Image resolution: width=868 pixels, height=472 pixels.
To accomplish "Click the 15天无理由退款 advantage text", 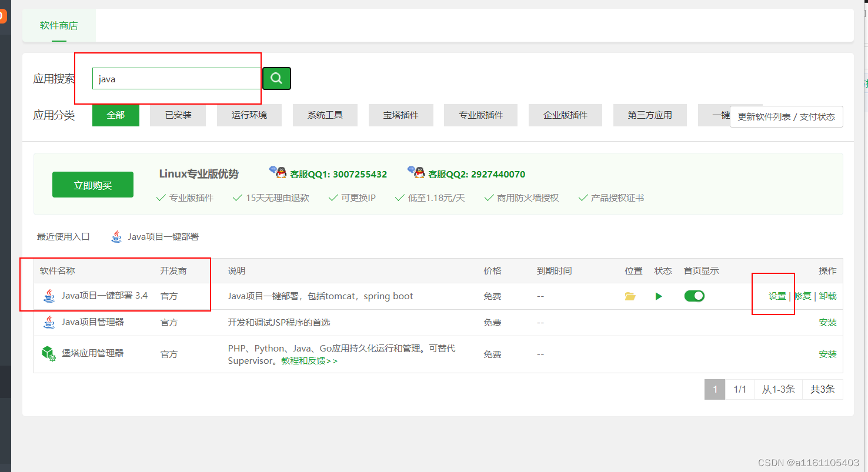I will [277, 198].
